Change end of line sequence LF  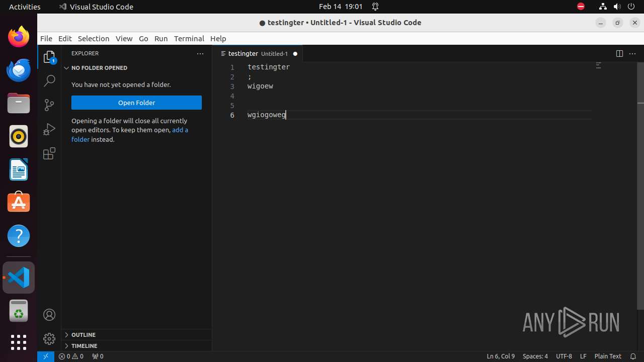click(x=583, y=356)
